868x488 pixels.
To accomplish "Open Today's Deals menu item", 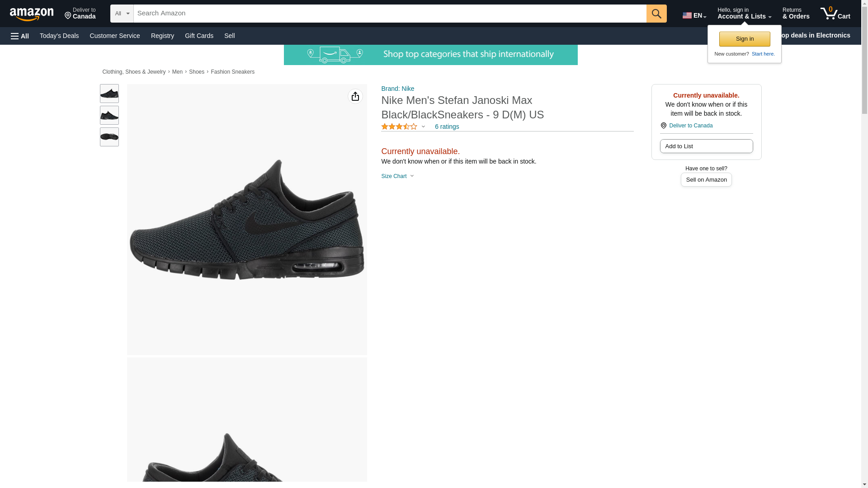I will click(59, 36).
